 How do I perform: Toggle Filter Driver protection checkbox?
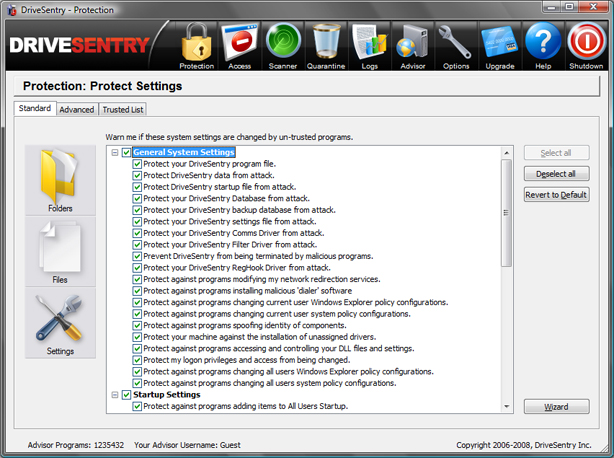pos(137,245)
